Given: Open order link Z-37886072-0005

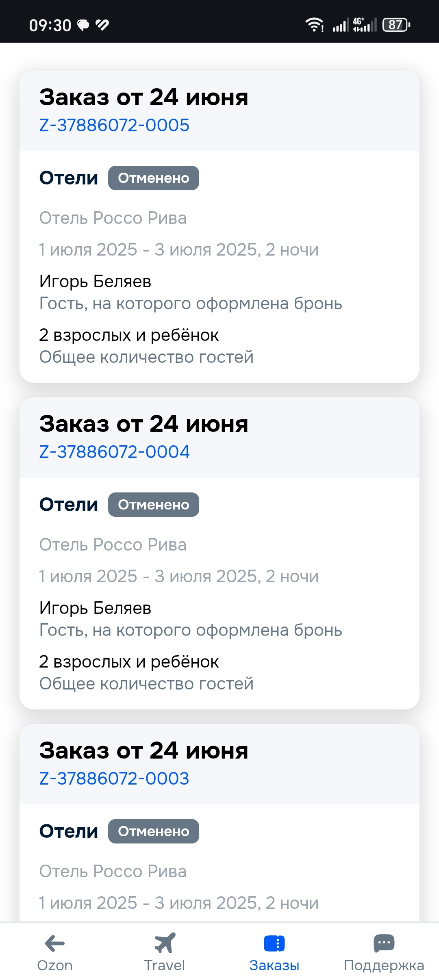Looking at the screenshot, I should (114, 125).
